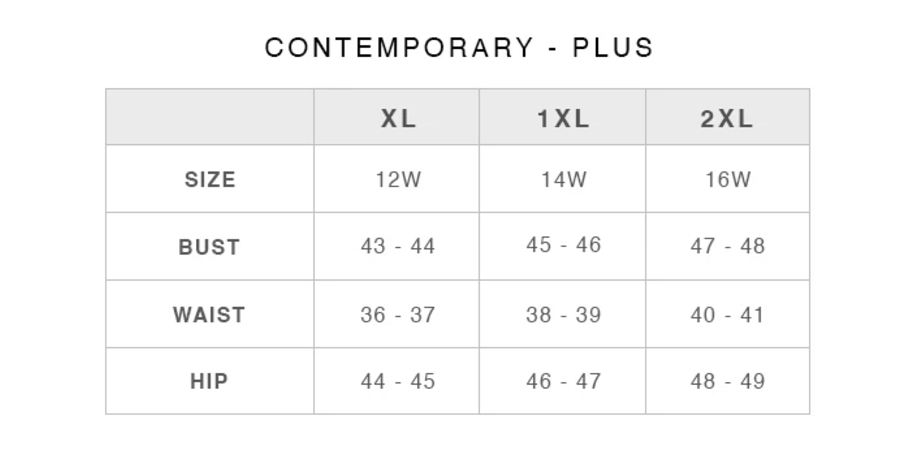Select the 38 - 39 waist value

pyautogui.click(x=563, y=315)
